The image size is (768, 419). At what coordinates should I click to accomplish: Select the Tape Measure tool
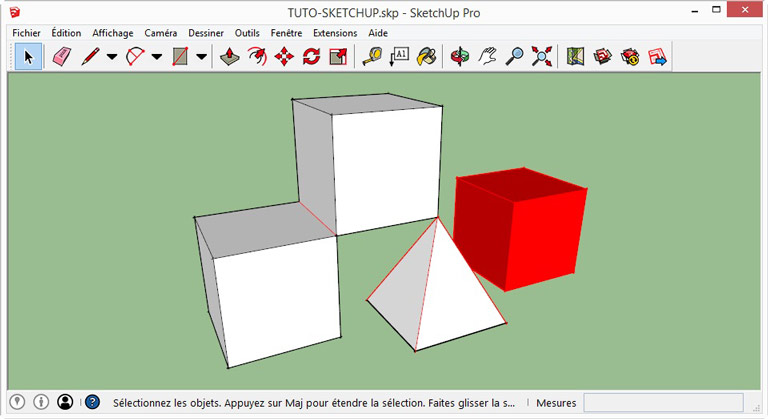[x=372, y=57]
